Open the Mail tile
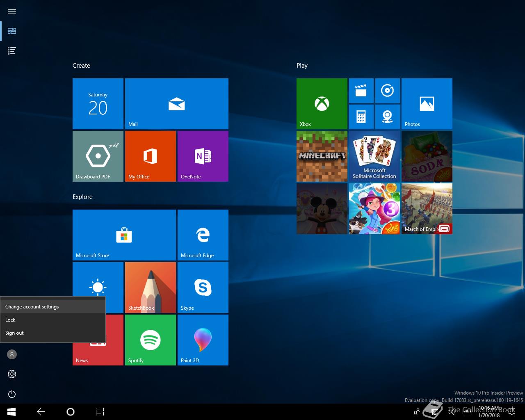 177,104
